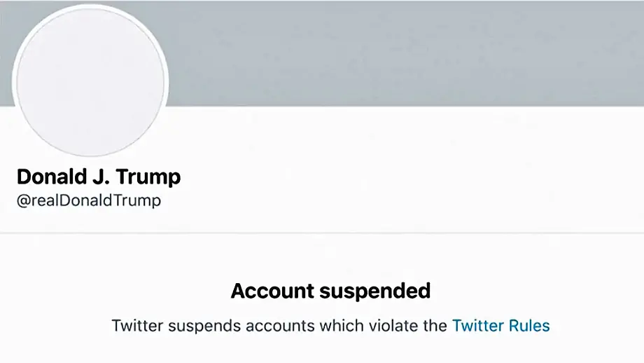Open the Twitter Rules link
This screenshot has width=644, height=363.
click(500, 326)
